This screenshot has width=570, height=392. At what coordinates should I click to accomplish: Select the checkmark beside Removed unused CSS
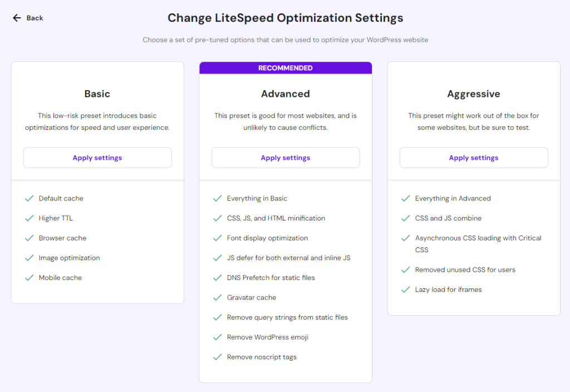point(405,269)
